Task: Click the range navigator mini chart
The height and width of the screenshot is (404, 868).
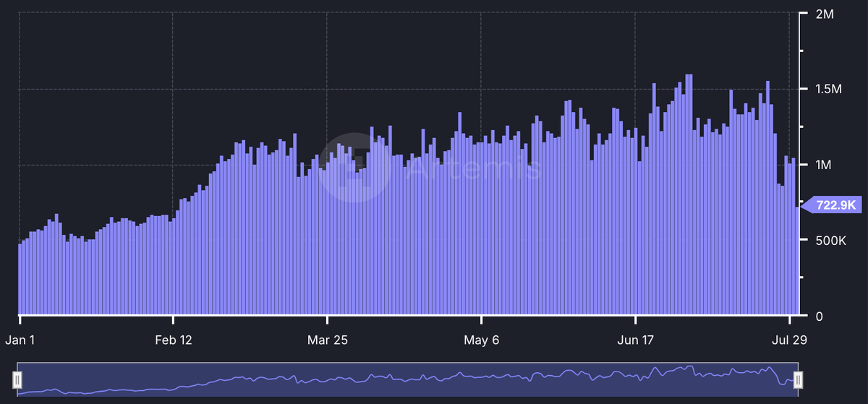Action: coord(408,379)
